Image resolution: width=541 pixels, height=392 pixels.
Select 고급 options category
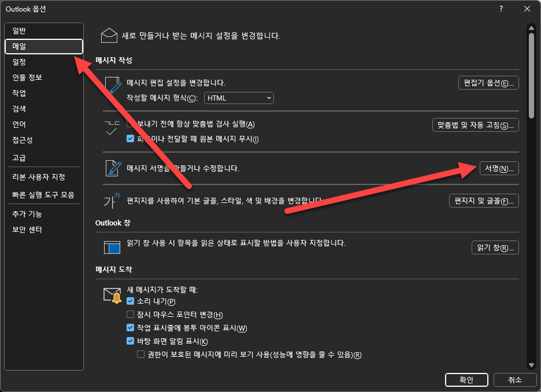[44, 158]
